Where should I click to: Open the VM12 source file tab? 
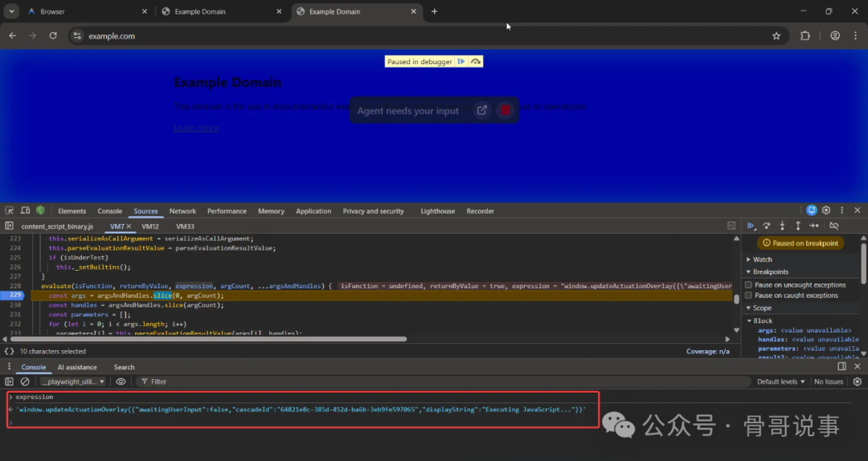point(150,226)
